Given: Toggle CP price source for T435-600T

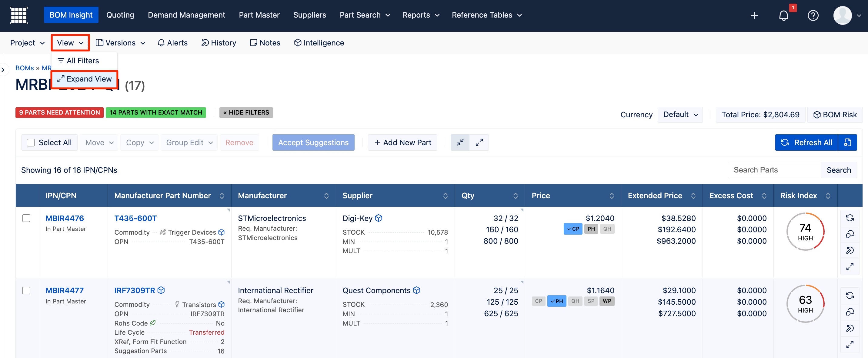Looking at the screenshot, I should point(573,229).
